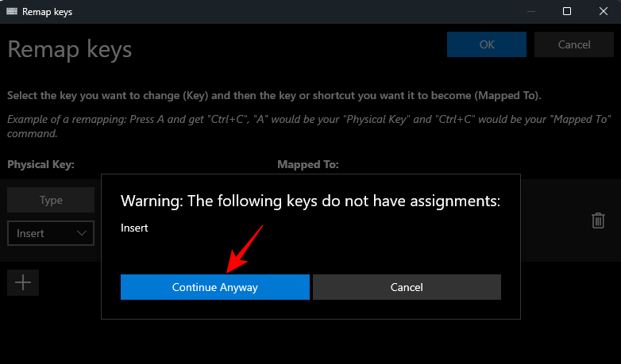
Task: Add a new key remapping with the plus icon
Action: pos(23,282)
